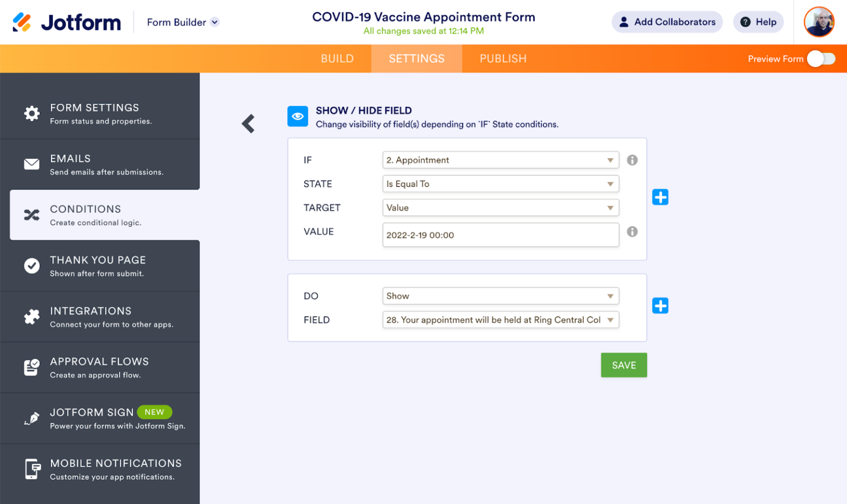Select the Emails envelope icon in sidebar
The height and width of the screenshot is (504, 847).
(31, 164)
